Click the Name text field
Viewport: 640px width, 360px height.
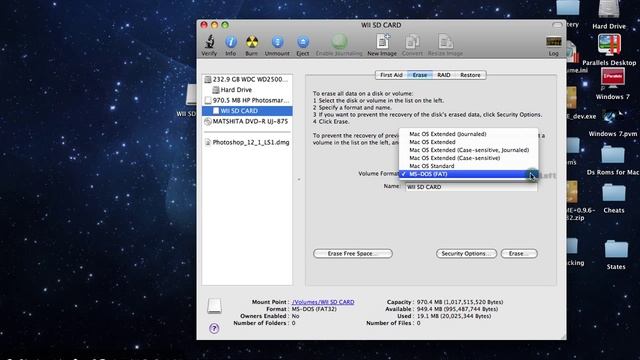click(471, 187)
